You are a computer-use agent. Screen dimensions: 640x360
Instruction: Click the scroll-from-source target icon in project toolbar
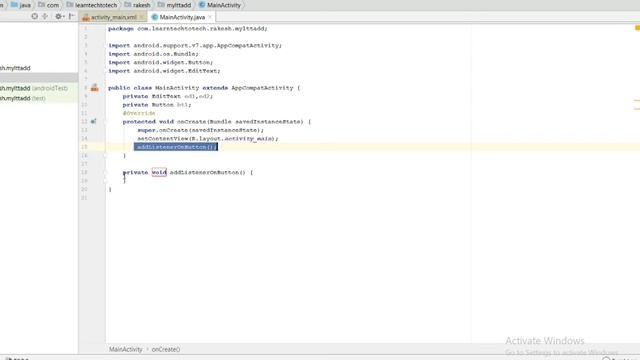click(35, 16)
